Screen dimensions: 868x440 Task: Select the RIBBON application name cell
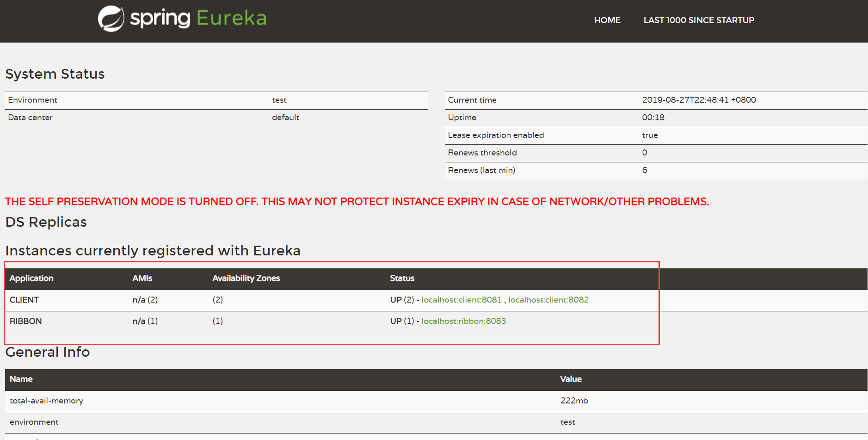coord(25,321)
